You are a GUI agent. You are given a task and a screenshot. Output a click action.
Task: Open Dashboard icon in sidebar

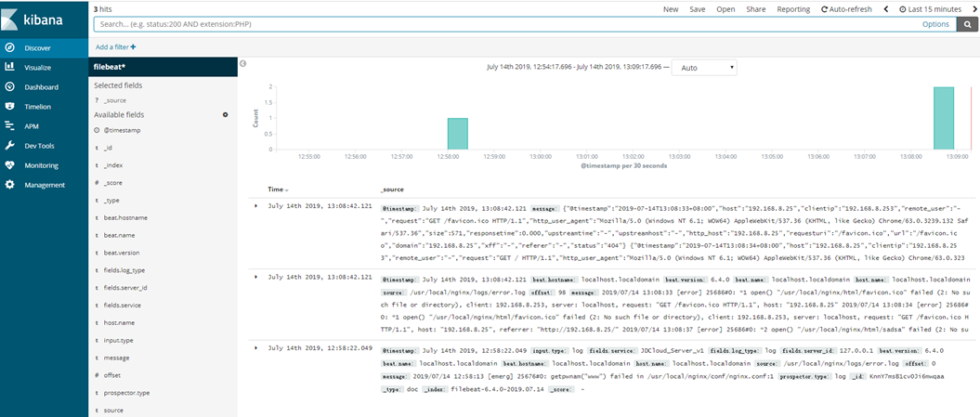pos(9,87)
